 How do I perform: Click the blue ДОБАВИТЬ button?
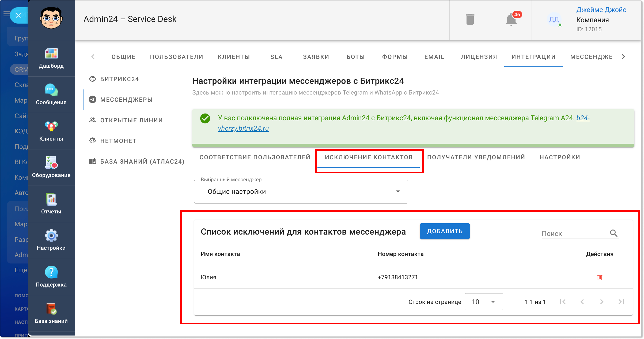[x=445, y=231]
